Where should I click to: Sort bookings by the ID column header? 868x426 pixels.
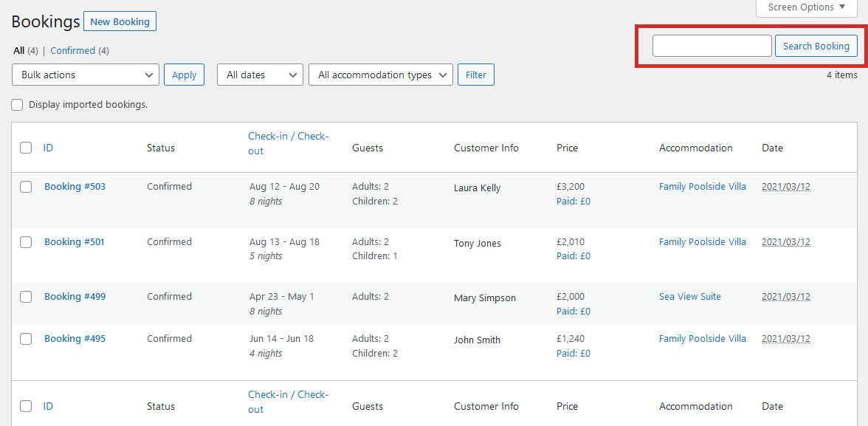48,148
